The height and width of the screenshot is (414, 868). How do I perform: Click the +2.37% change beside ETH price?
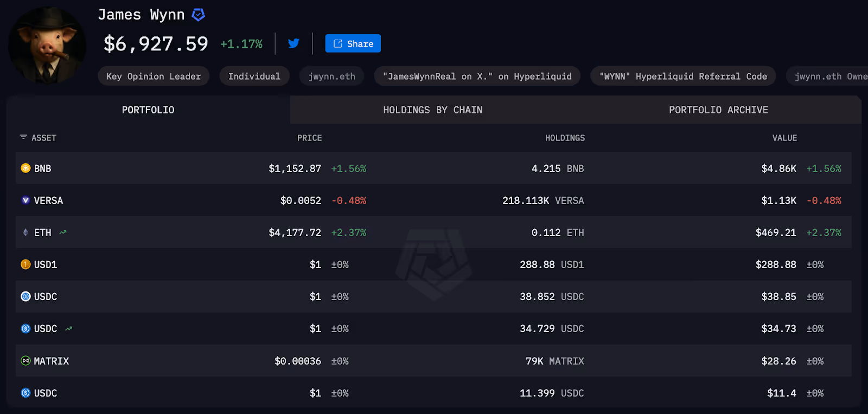(349, 232)
